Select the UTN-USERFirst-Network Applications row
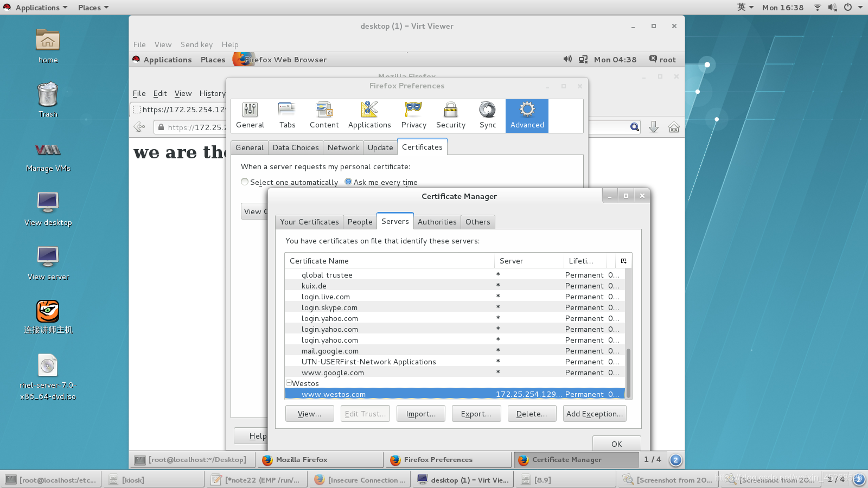 [x=455, y=362]
